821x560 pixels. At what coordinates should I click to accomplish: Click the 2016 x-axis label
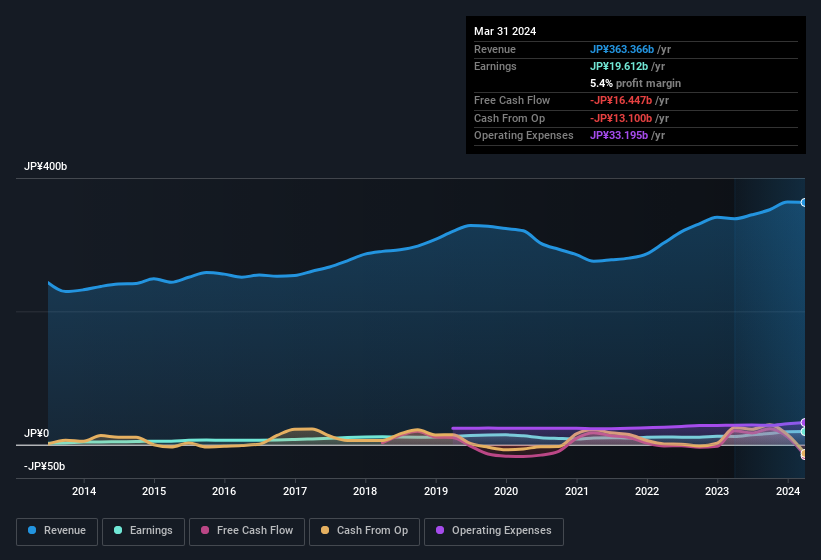point(224,491)
